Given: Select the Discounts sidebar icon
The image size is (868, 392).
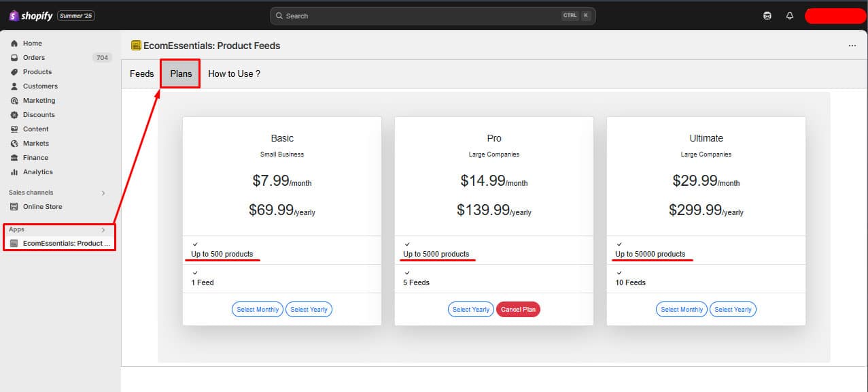Looking at the screenshot, I should tap(14, 114).
